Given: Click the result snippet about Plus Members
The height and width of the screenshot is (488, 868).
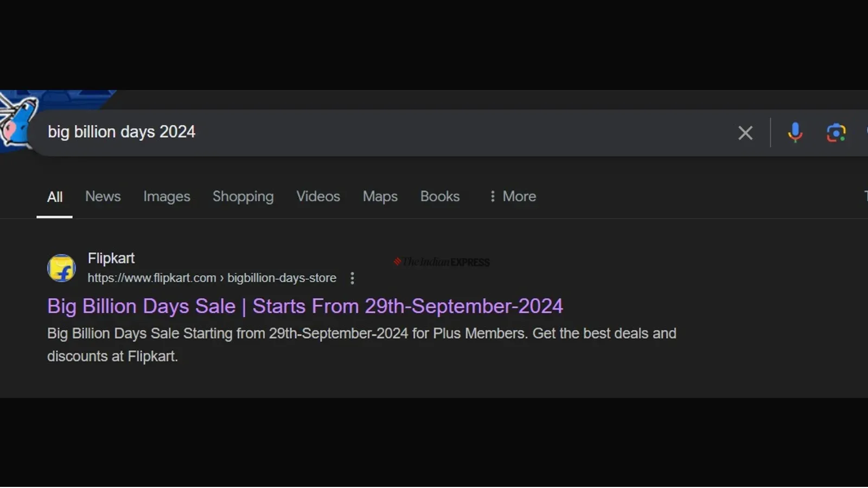Looking at the screenshot, I should (361, 344).
